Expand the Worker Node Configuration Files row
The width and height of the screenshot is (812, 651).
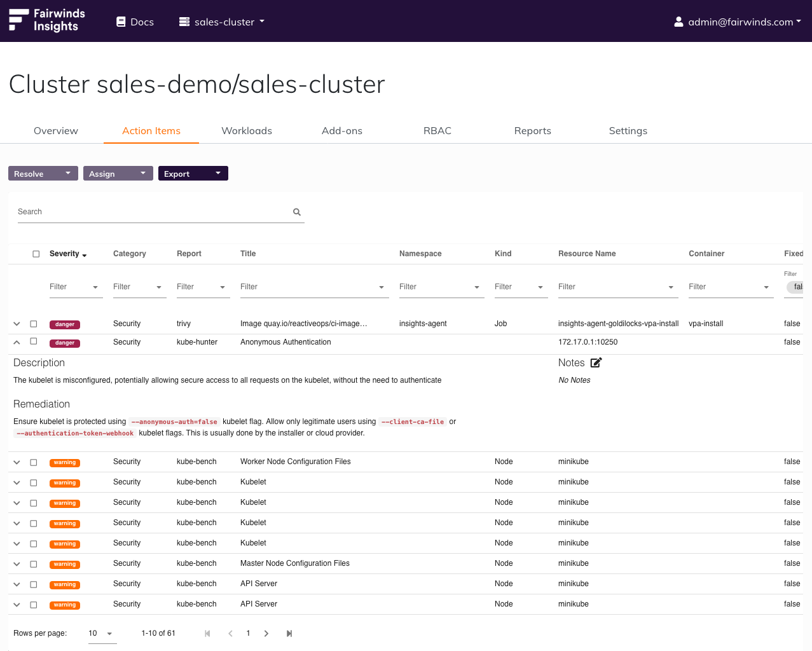coord(17,462)
